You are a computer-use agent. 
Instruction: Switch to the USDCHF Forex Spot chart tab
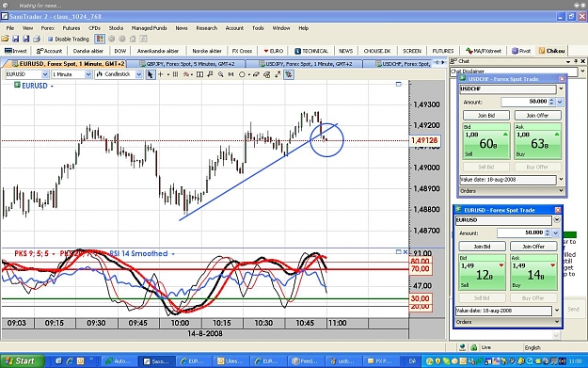pos(402,64)
